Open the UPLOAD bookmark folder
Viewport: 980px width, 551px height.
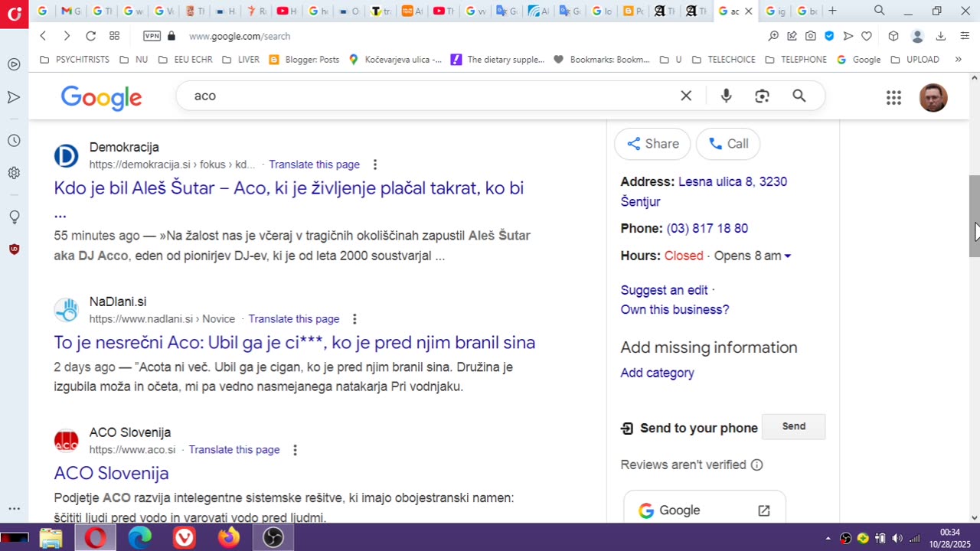(x=914, y=60)
